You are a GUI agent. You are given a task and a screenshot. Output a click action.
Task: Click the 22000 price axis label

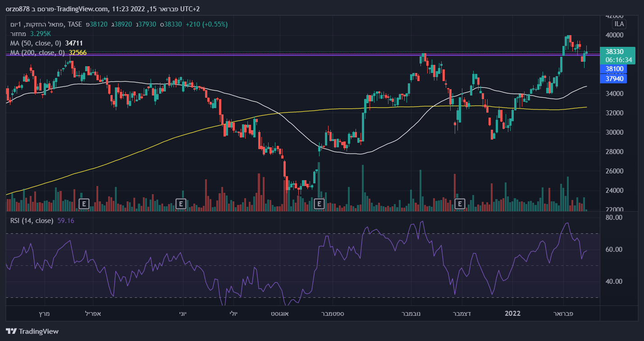614,210
